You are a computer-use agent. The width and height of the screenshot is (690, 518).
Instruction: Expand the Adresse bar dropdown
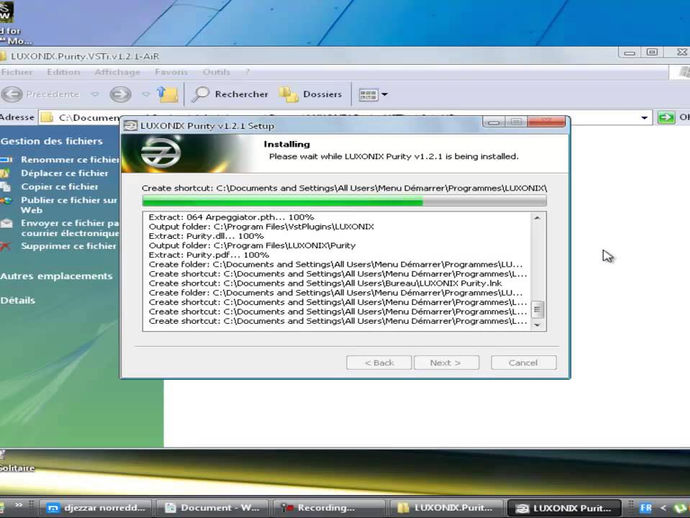[x=644, y=118]
